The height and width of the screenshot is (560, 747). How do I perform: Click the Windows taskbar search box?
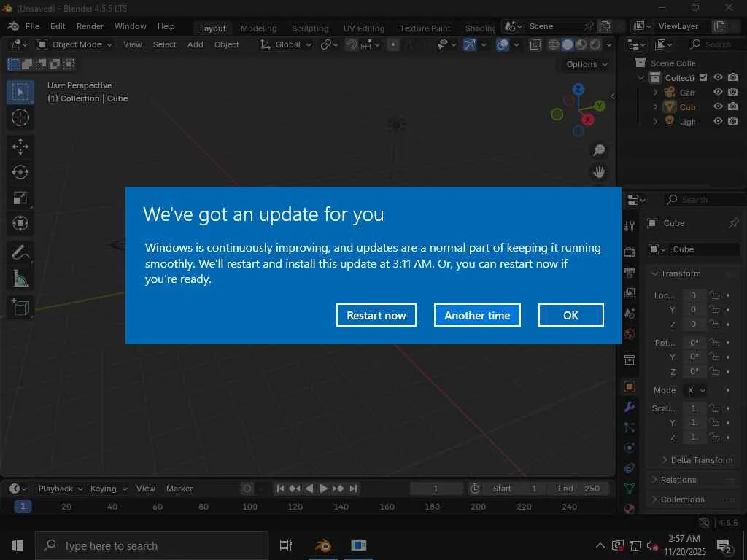tap(152, 545)
